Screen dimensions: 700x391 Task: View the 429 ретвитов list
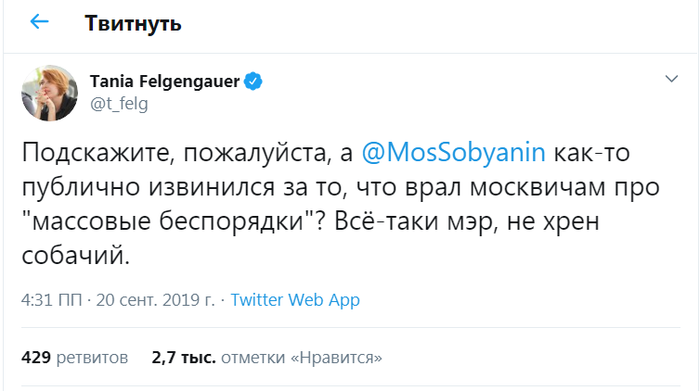click(75, 358)
